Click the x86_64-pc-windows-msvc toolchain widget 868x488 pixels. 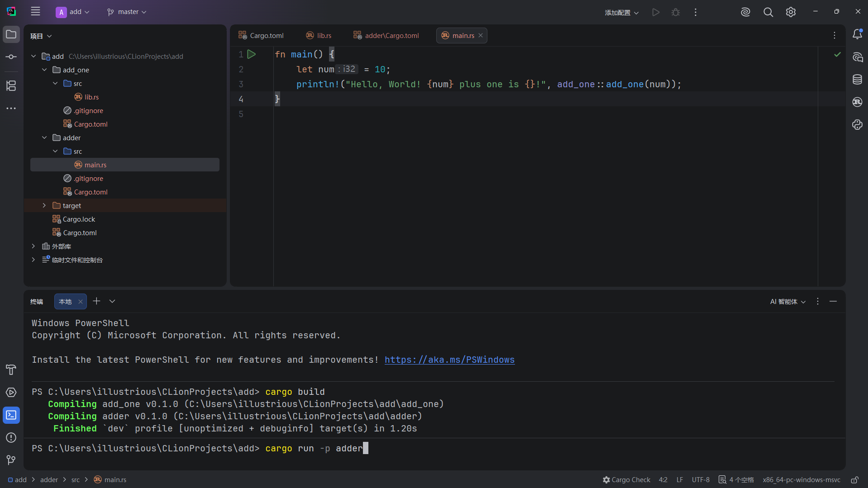click(x=801, y=480)
